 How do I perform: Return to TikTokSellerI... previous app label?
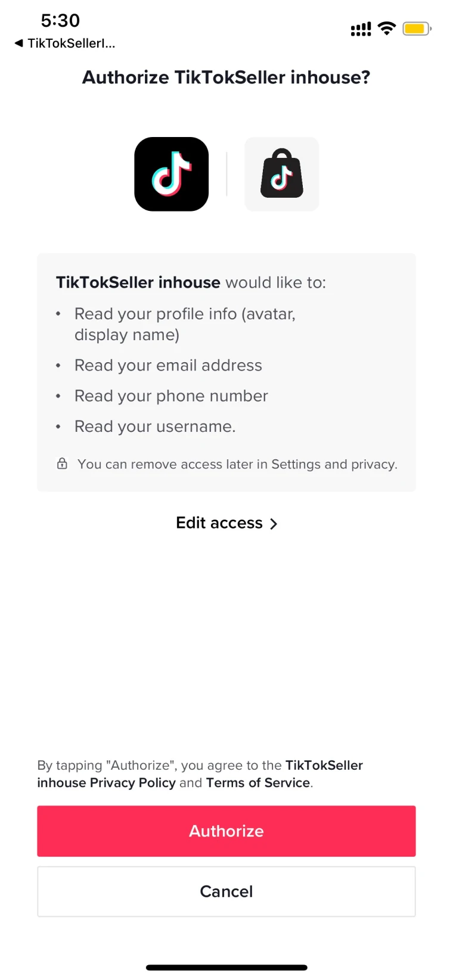click(x=72, y=43)
